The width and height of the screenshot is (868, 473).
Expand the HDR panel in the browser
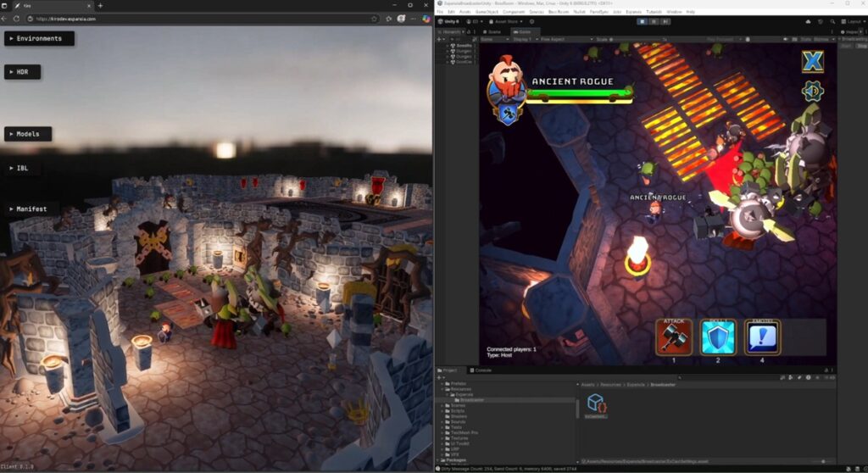tap(22, 71)
